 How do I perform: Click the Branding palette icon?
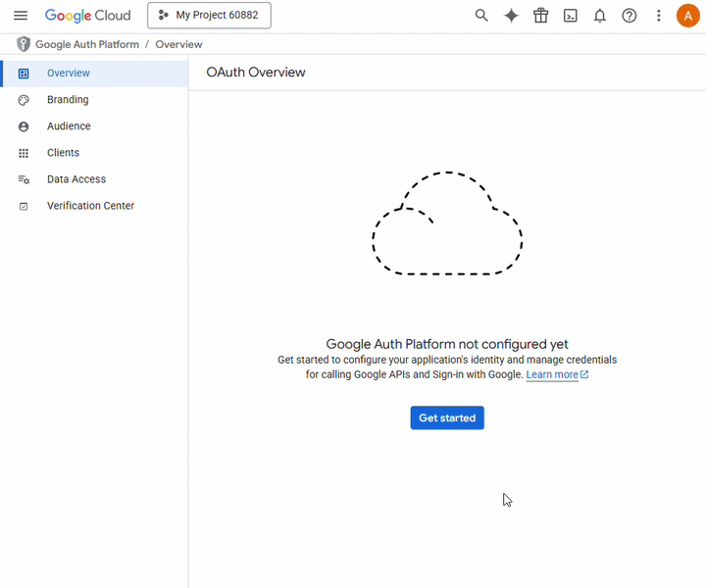click(24, 100)
